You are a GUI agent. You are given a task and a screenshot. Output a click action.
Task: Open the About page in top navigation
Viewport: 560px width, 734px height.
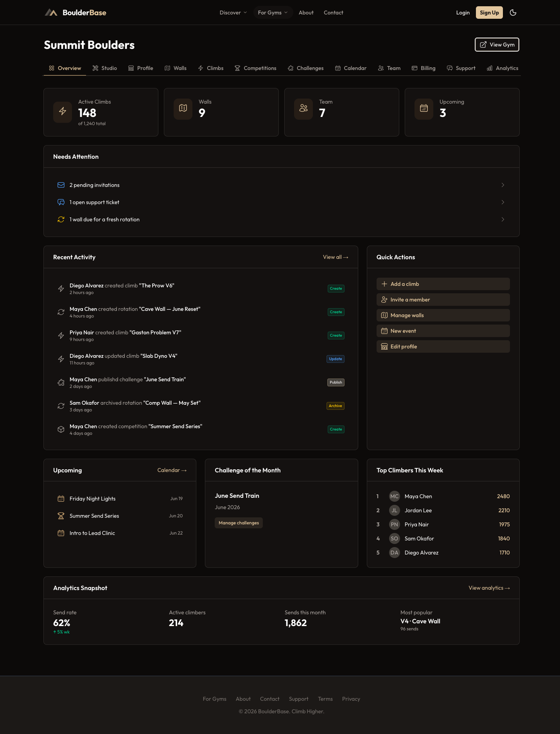coord(306,13)
